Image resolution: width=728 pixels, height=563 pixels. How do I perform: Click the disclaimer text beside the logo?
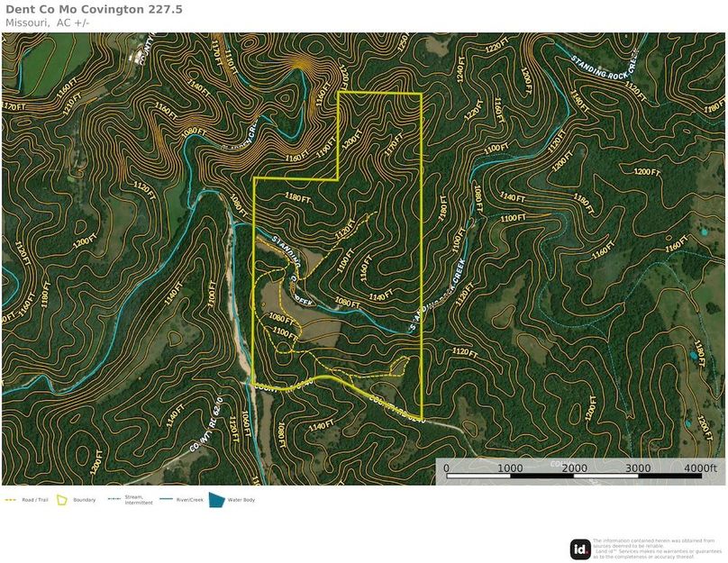tap(657, 549)
